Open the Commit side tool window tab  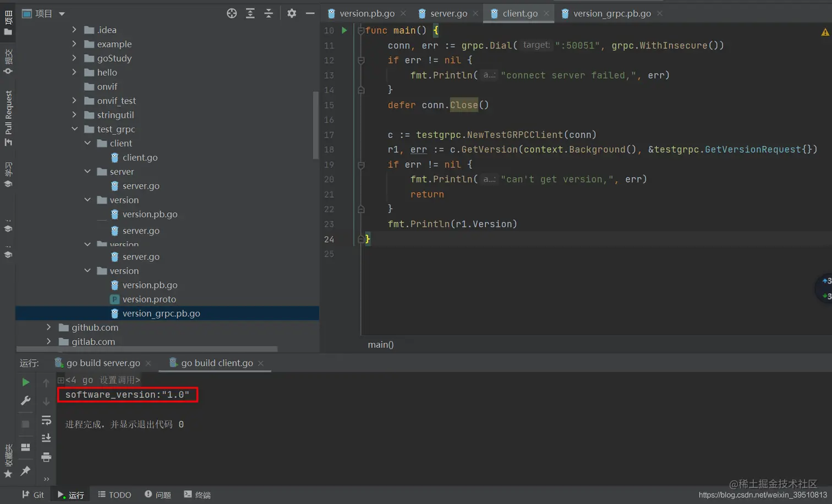point(8,62)
